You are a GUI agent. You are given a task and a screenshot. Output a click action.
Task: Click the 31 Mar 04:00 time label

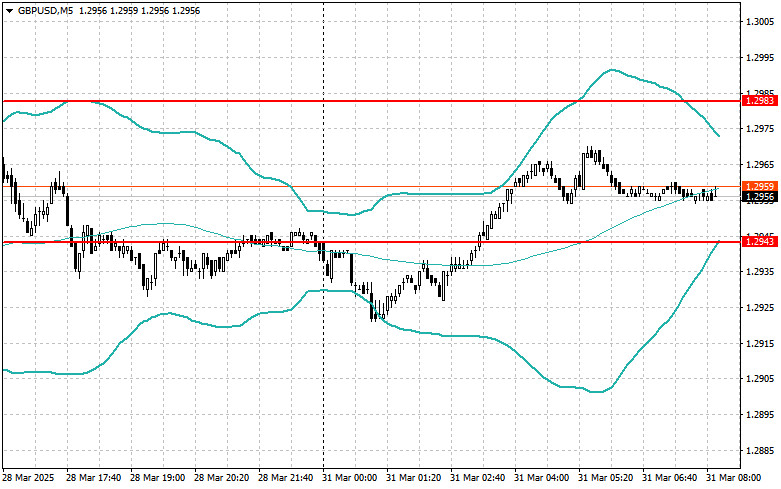pyautogui.click(x=541, y=478)
